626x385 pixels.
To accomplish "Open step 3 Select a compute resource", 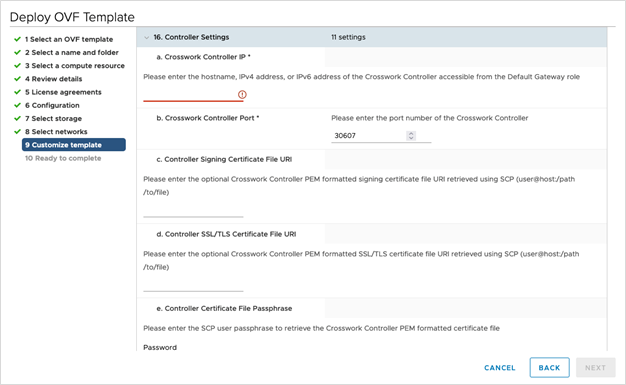I will coord(75,65).
